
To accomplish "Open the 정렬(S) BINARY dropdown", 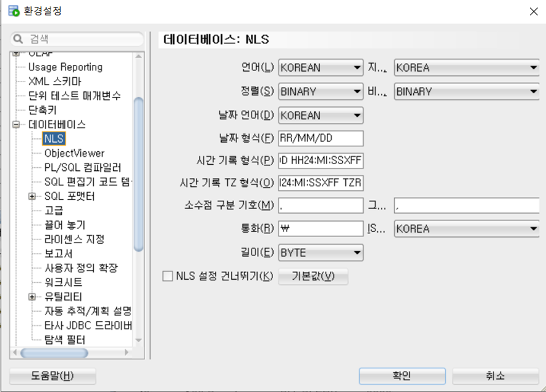I will point(321,91).
